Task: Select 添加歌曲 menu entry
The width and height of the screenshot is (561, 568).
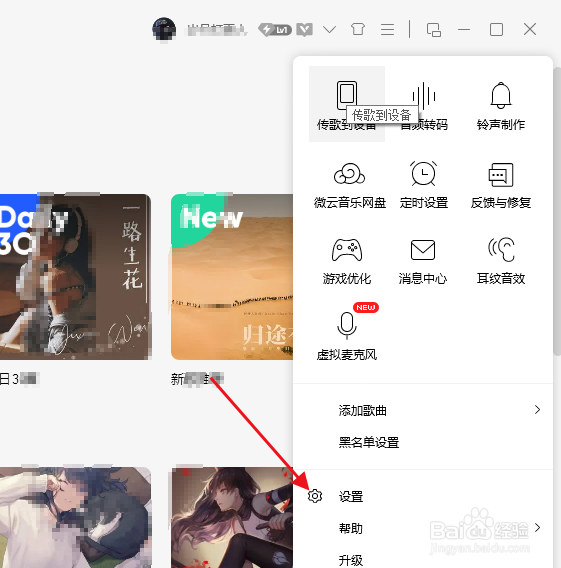Action: (423, 410)
